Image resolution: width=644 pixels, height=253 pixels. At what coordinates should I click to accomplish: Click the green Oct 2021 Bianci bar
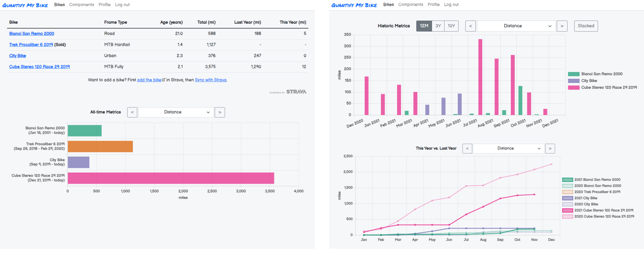click(520, 101)
